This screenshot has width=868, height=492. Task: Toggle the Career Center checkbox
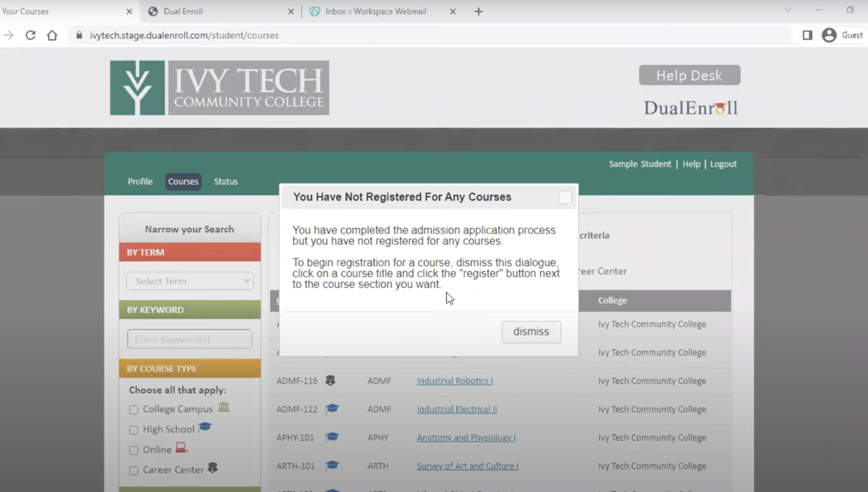(134, 470)
